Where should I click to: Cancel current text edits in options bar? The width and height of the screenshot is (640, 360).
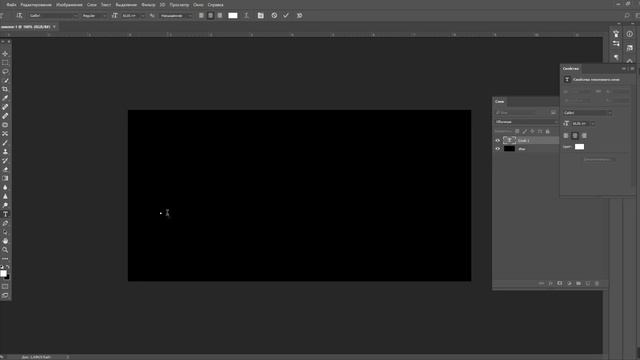pyautogui.click(x=274, y=16)
